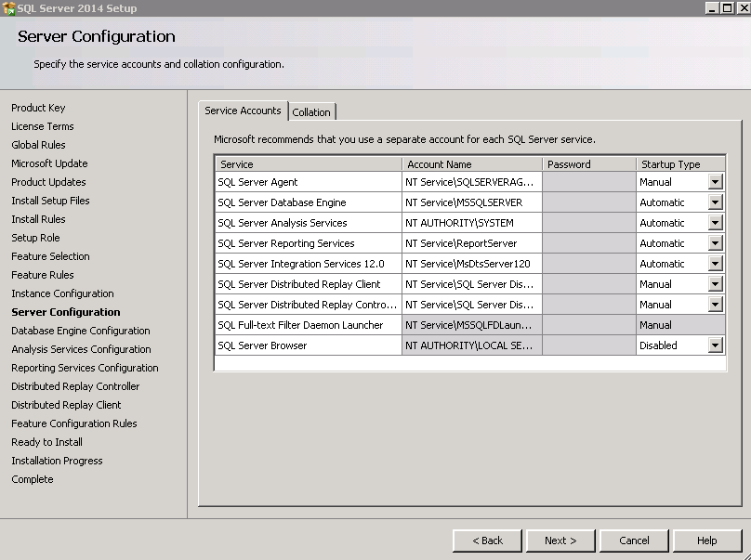
Task: Click Instance Configuration step in sidebar
Action: [63, 293]
